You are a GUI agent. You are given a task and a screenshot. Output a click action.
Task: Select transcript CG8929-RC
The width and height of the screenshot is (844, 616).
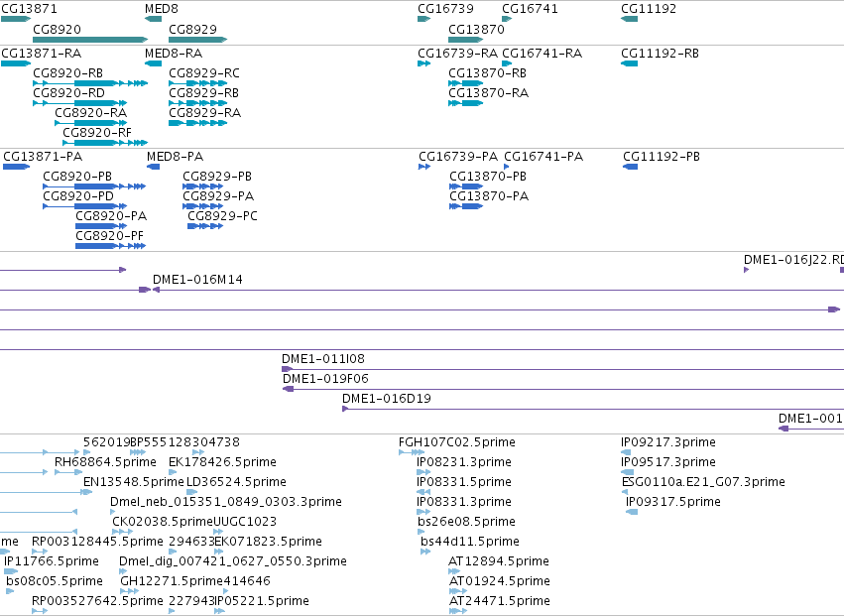pyautogui.click(x=204, y=73)
